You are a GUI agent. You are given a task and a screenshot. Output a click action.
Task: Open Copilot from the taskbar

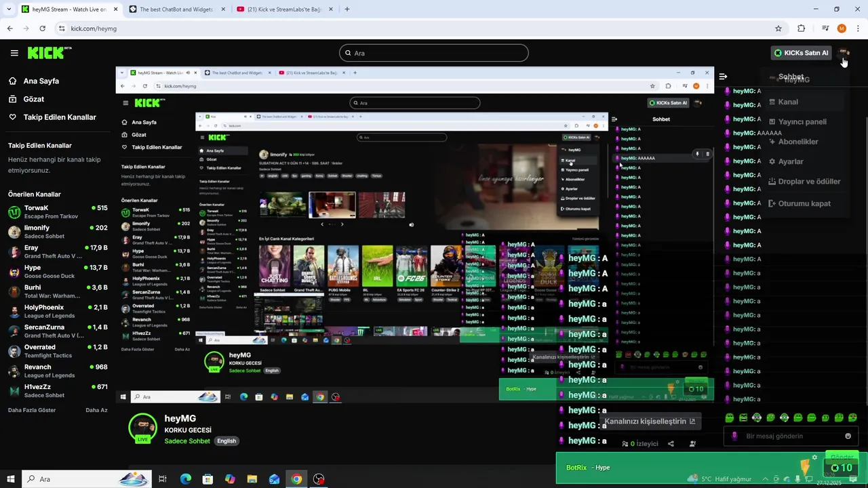click(x=230, y=479)
